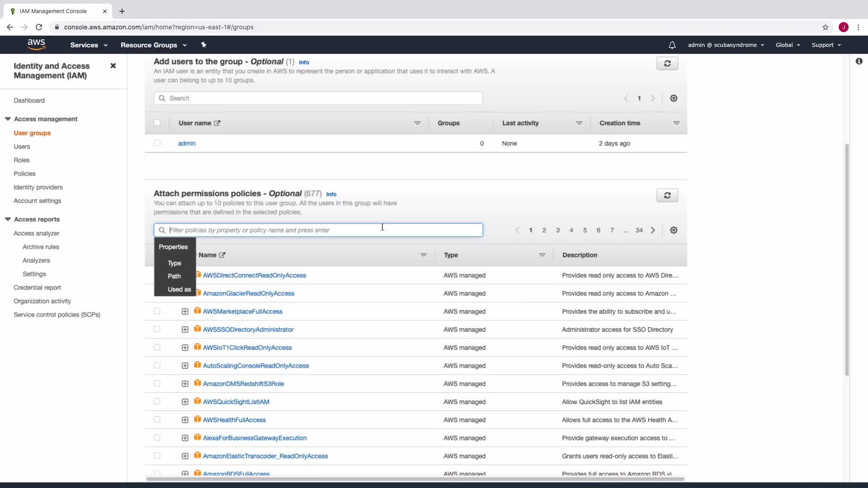Screen dimensions: 868x488
Task: Expand the AWSSSODirectoryAdministrator policy details
Action: 185,329
